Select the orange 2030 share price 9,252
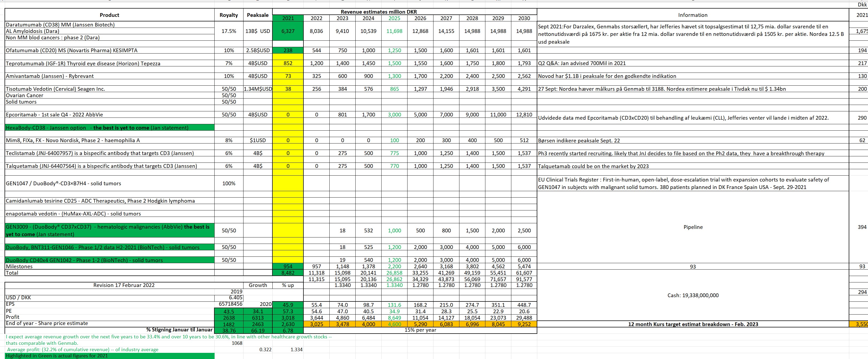This screenshot has width=868, height=359. click(x=524, y=324)
